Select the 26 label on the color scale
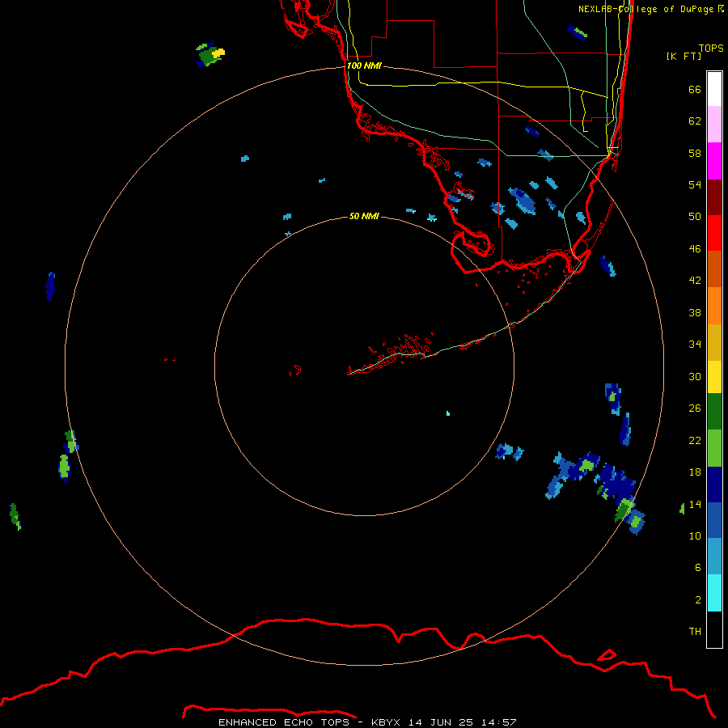This screenshot has width=728, height=728. 695,408
